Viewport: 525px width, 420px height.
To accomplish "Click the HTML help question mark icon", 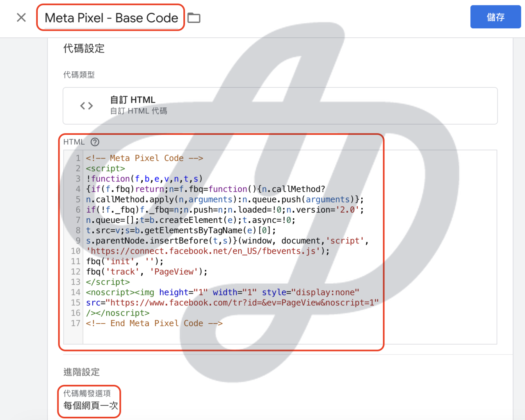I will (95, 142).
